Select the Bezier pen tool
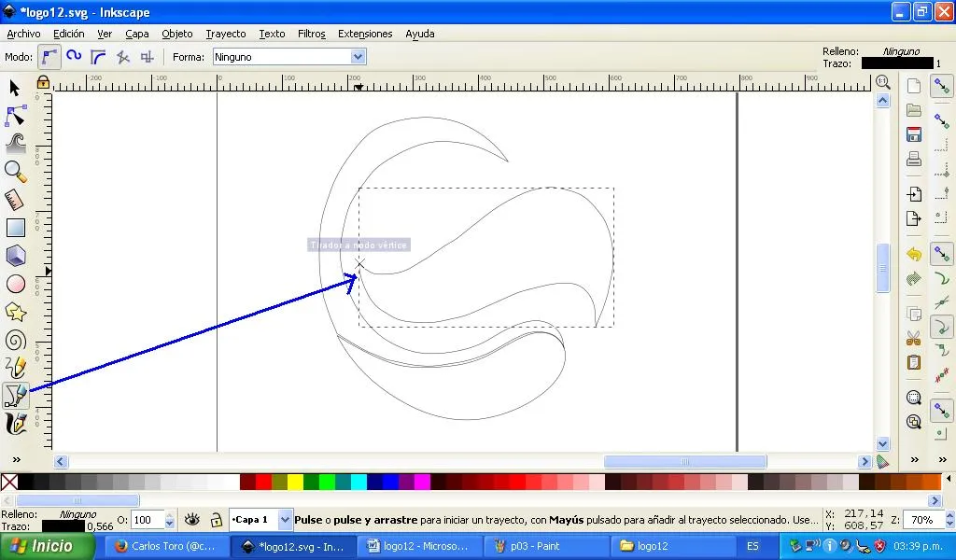The height and width of the screenshot is (560, 956). click(x=15, y=396)
